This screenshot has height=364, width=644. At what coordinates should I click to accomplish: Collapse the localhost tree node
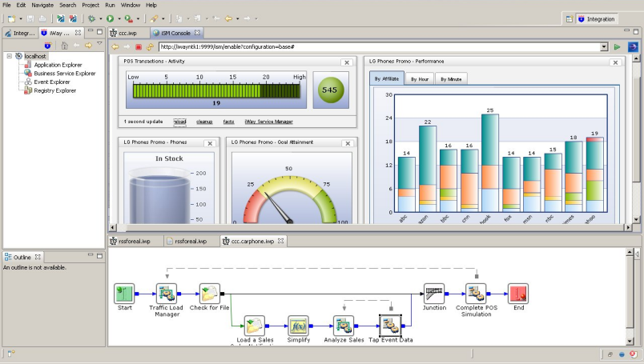(x=8, y=56)
